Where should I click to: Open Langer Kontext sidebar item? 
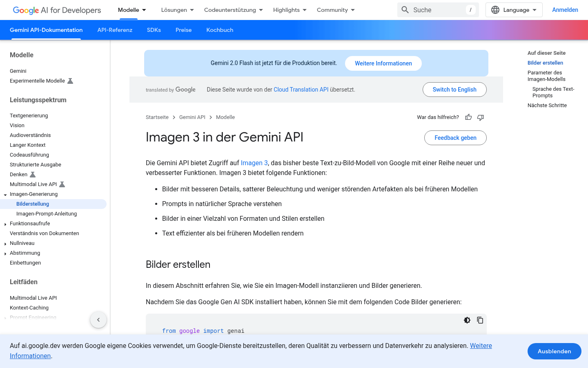(28, 145)
